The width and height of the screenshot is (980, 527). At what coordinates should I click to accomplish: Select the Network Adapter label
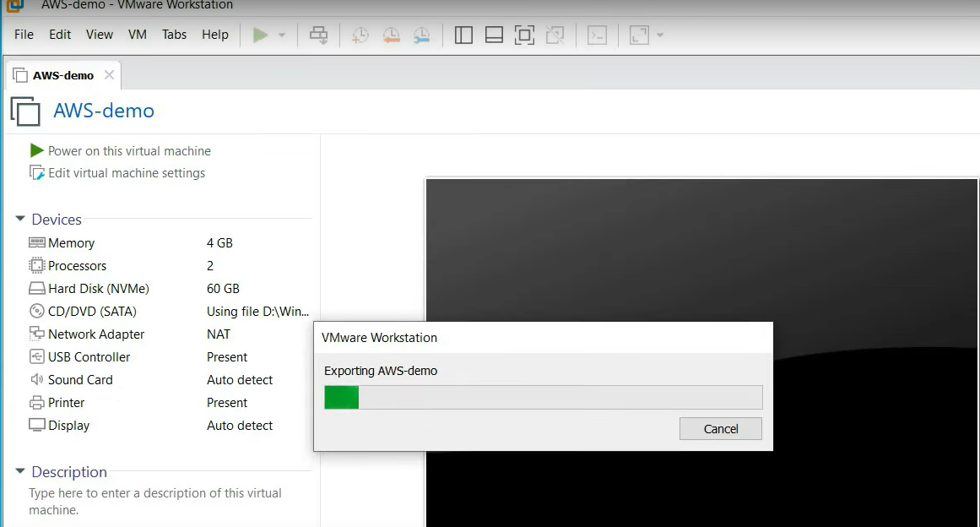tap(95, 334)
